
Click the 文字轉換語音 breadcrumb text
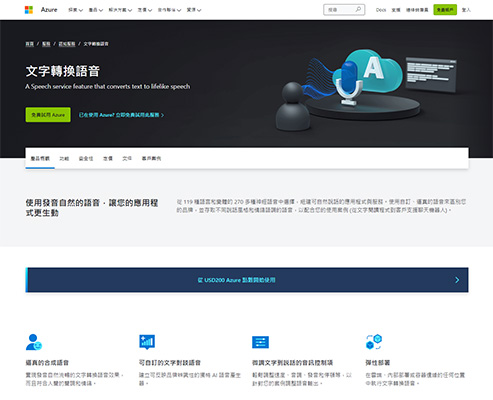[96, 44]
